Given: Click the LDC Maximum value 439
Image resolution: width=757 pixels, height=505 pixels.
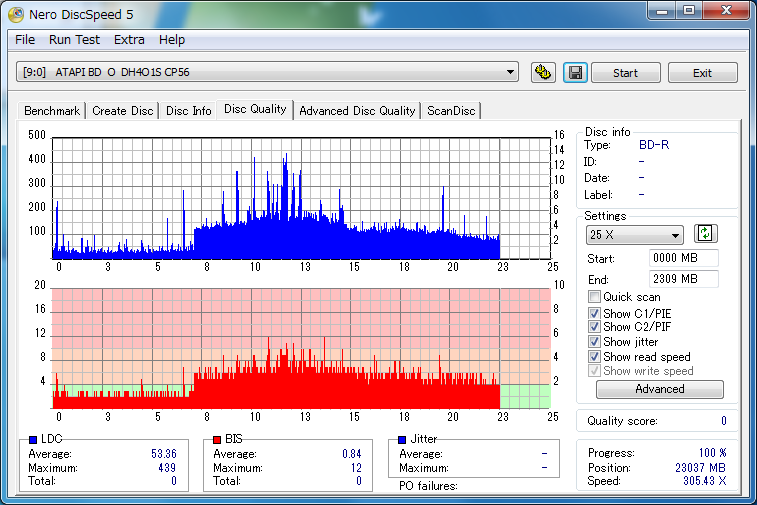Looking at the screenshot, I should coord(167,468).
